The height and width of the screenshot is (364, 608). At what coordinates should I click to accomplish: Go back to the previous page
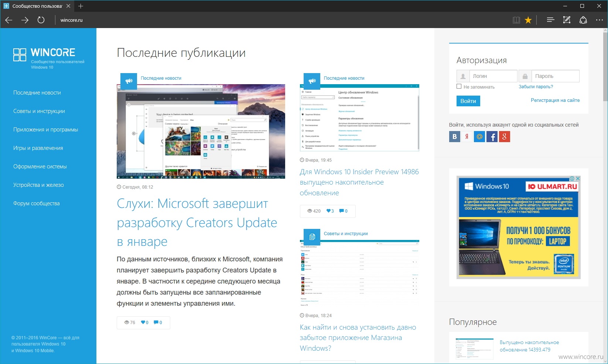click(9, 20)
